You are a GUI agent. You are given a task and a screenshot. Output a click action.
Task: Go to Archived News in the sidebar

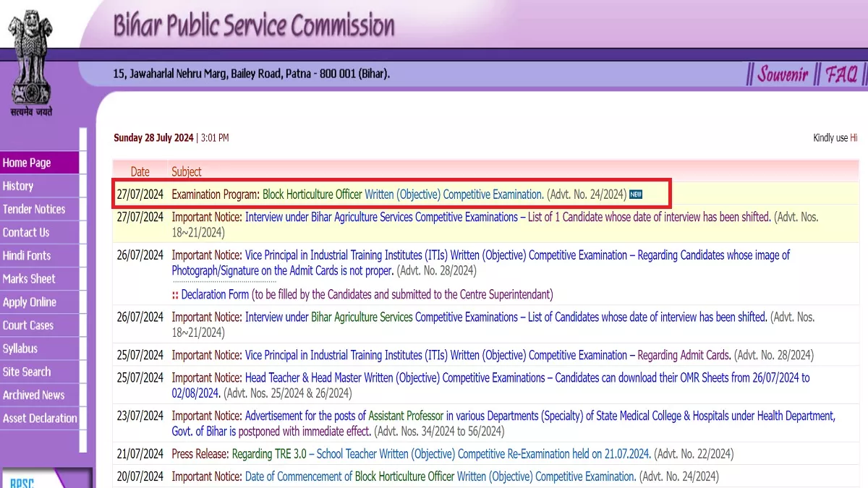coord(39,395)
